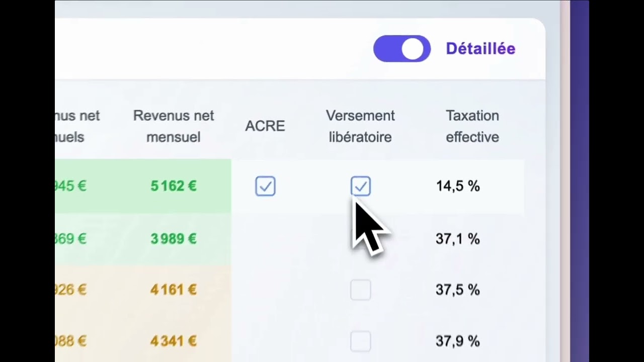The width and height of the screenshot is (644, 362).
Task: Uncheck Versement libératoire in 14,5 % row
Action: [x=361, y=186]
